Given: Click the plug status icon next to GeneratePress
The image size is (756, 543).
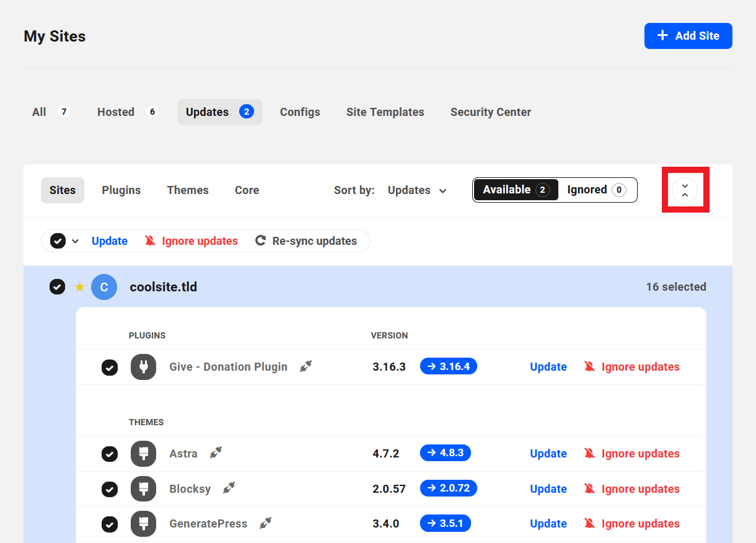Looking at the screenshot, I should [x=266, y=523].
